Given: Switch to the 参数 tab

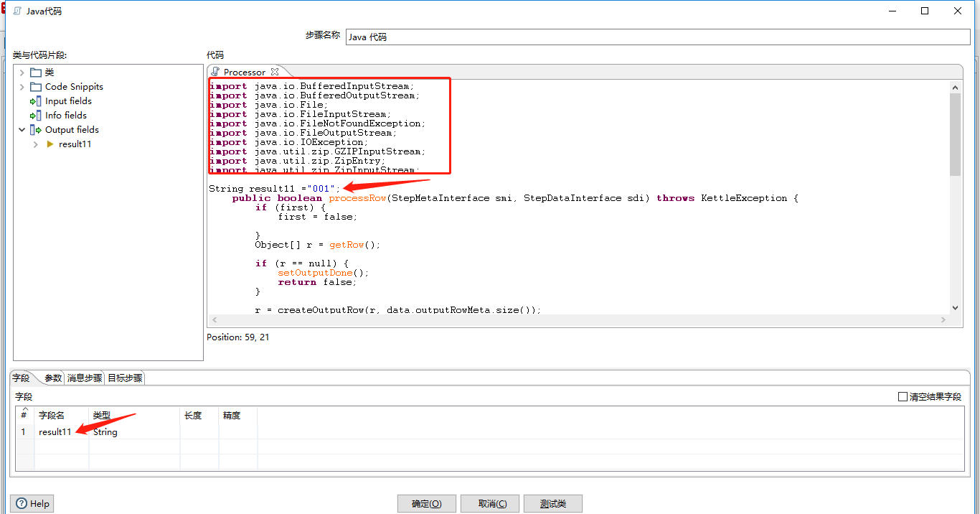Looking at the screenshot, I should tap(53, 377).
